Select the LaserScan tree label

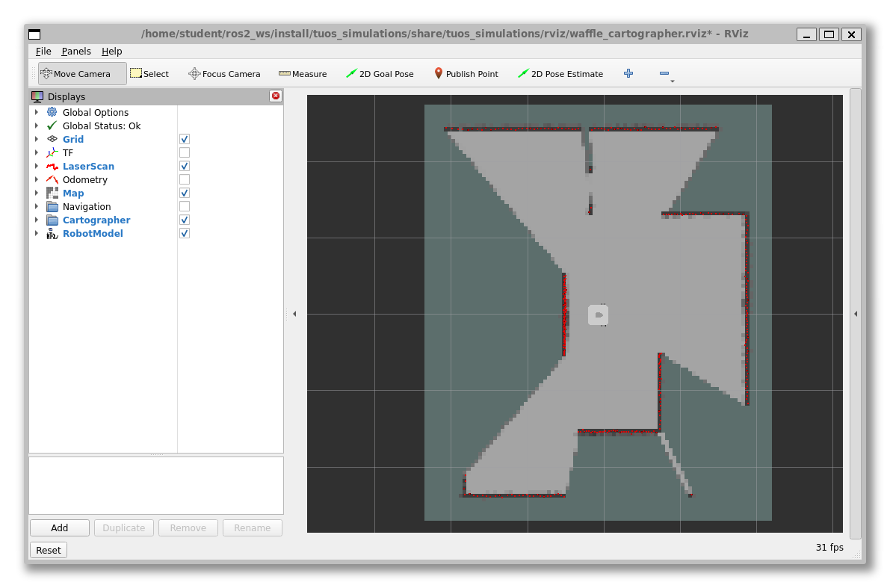88,167
